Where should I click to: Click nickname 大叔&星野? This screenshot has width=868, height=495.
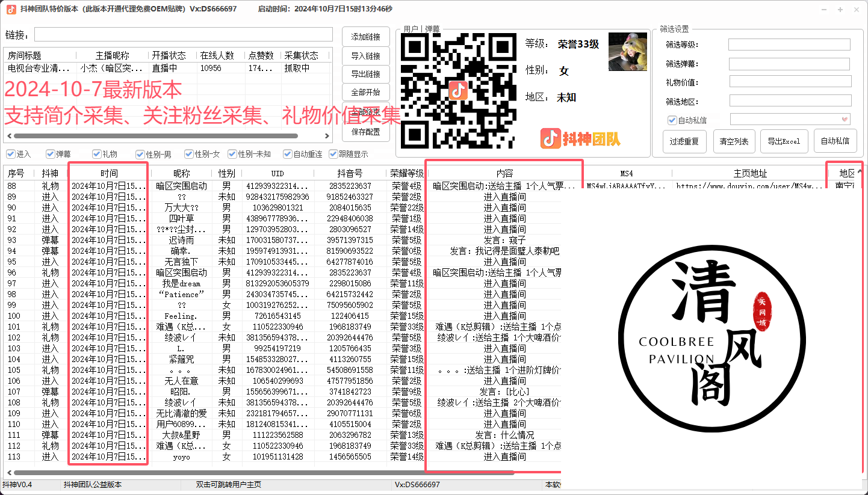pyautogui.click(x=181, y=435)
